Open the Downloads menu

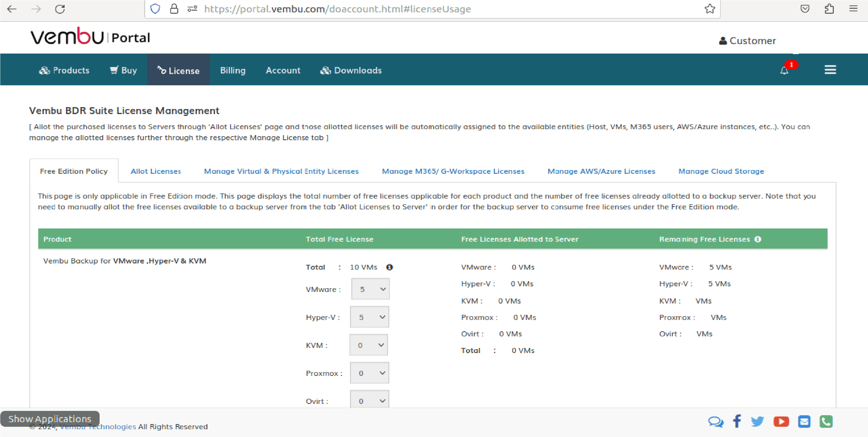click(x=351, y=70)
